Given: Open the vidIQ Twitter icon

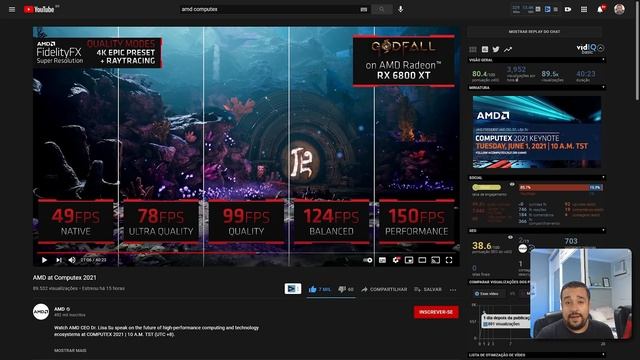Looking at the screenshot, I should pyautogui.click(x=496, y=49).
